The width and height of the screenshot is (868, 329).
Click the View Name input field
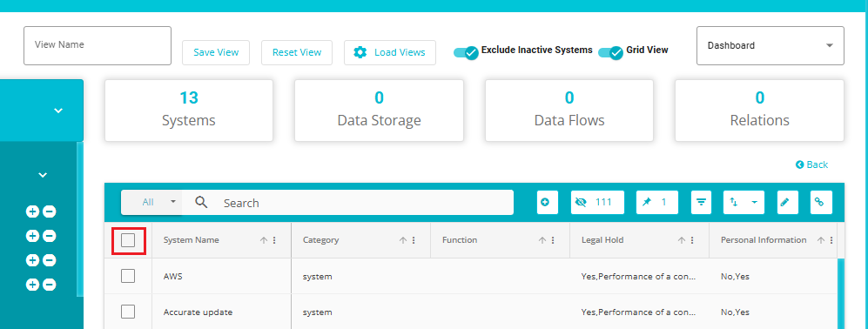click(98, 45)
